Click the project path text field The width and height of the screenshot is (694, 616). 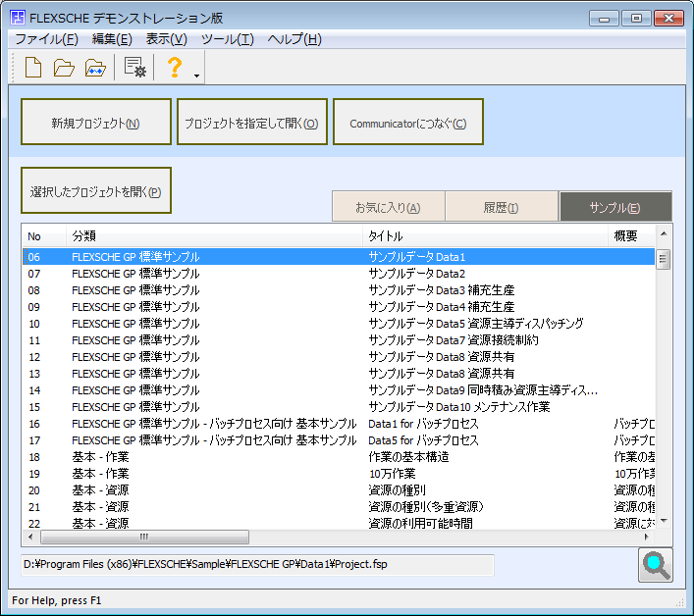pyautogui.click(x=257, y=565)
